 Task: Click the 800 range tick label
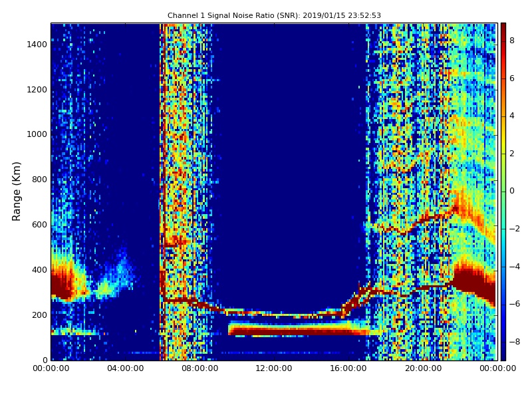point(39,180)
